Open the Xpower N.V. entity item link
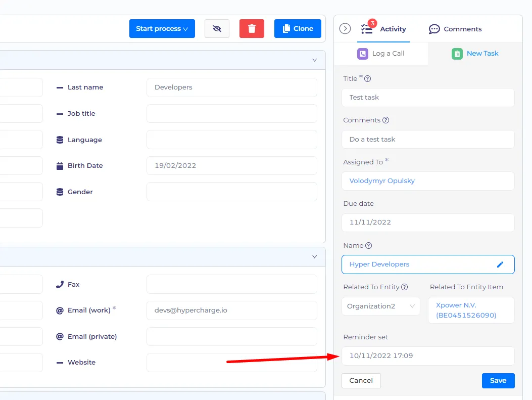This screenshot has height=400, width=532. pyautogui.click(x=466, y=310)
